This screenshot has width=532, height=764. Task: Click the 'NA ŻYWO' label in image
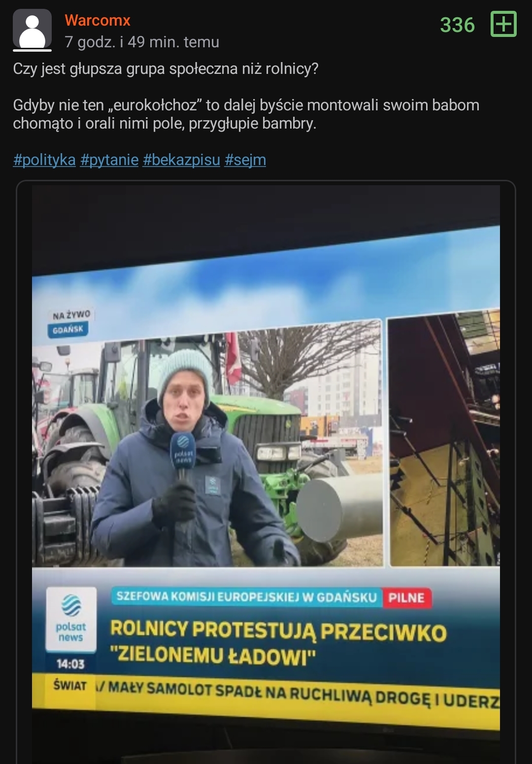click(x=72, y=314)
